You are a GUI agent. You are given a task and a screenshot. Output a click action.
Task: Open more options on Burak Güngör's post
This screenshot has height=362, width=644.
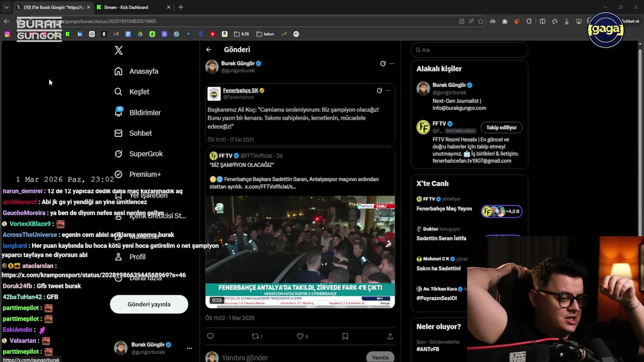[x=392, y=64]
